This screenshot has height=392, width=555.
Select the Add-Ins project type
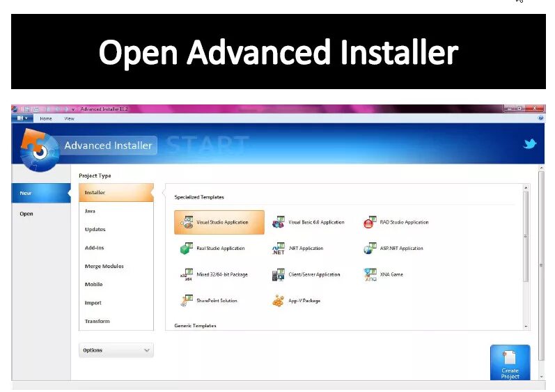click(116, 248)
